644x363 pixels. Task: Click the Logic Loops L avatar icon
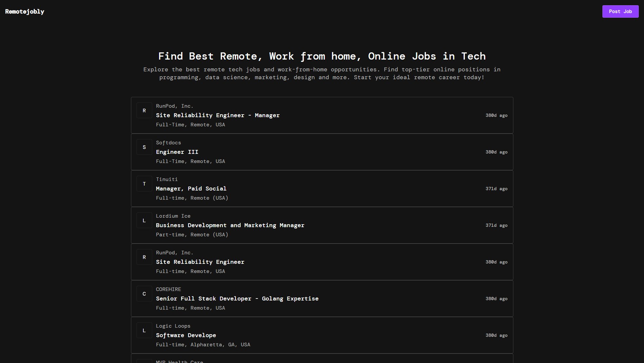(144, 331)
